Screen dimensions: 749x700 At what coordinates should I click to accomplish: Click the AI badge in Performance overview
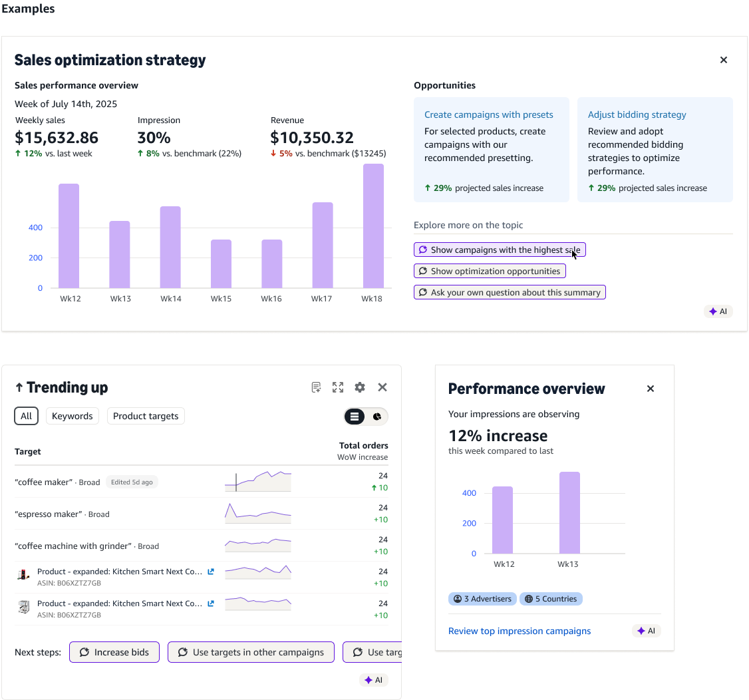(646, 631)
